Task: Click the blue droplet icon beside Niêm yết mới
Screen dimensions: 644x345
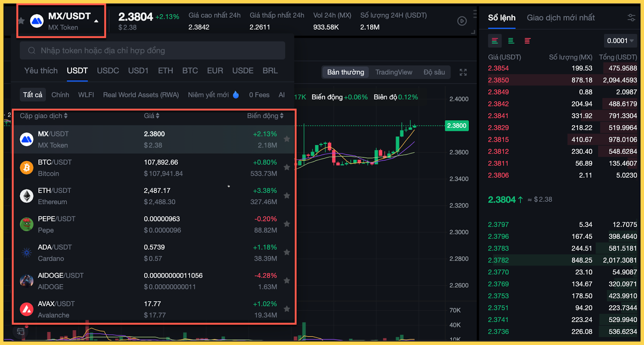Action: pyautogui.click(x=236, y=94)
